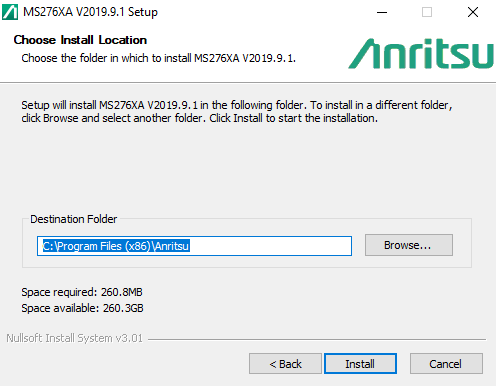
Task: Click the "Space required: 260.8MB" text
Action: (82, 292)
